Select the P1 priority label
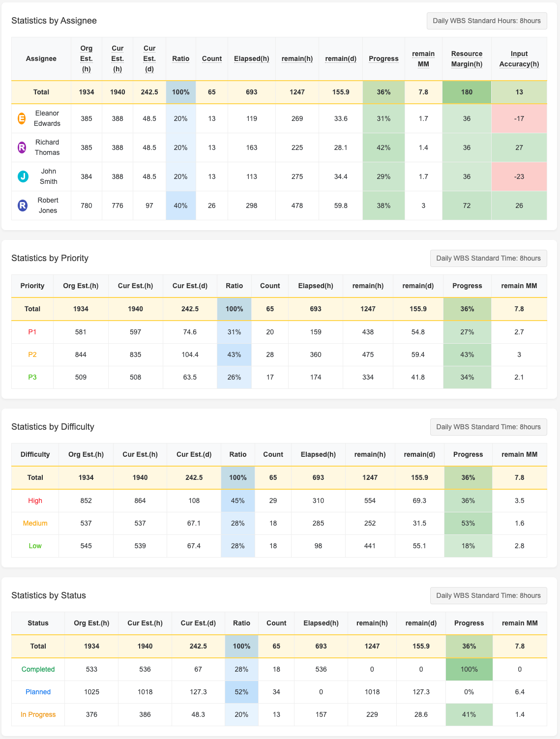Image resolution: width=560 pixels, height=739 pixels. [x=32, y=332]
